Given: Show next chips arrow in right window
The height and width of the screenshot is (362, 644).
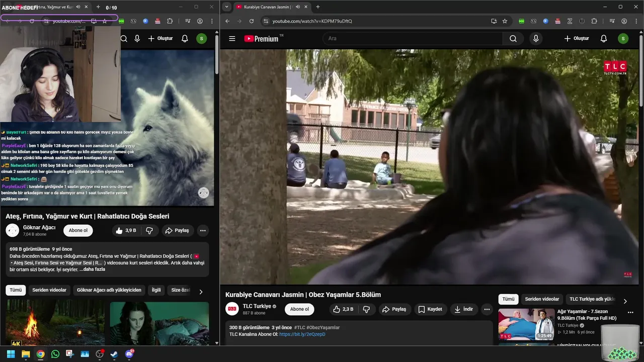Looking at the screenshot, I should [625, 301].
